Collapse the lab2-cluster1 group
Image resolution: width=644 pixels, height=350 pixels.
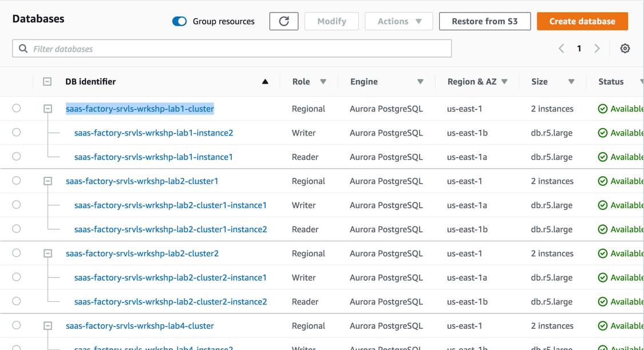pyautogui.click(x=48, y=181)
